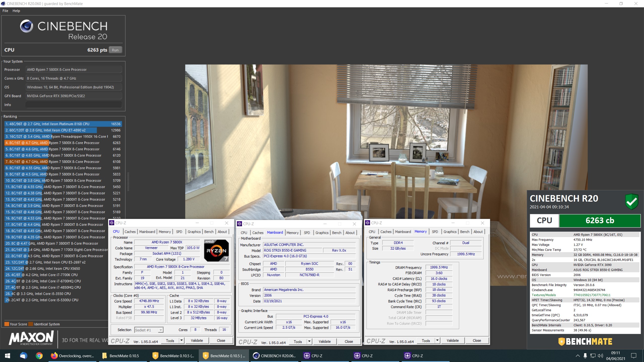This screenshot has width=644, height=362.
Task: Switch to Firefox Overclocking taskbar window
Action: click(x=72, y=356)
